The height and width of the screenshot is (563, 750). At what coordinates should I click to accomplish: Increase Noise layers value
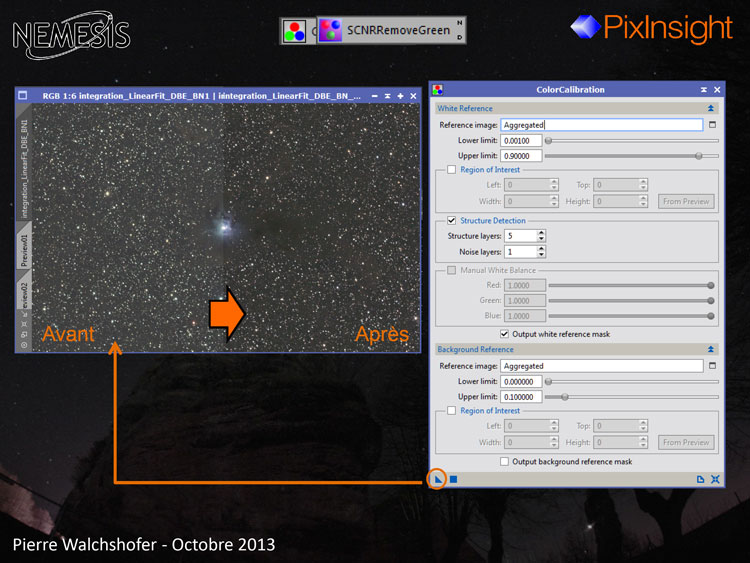point(541,249)
